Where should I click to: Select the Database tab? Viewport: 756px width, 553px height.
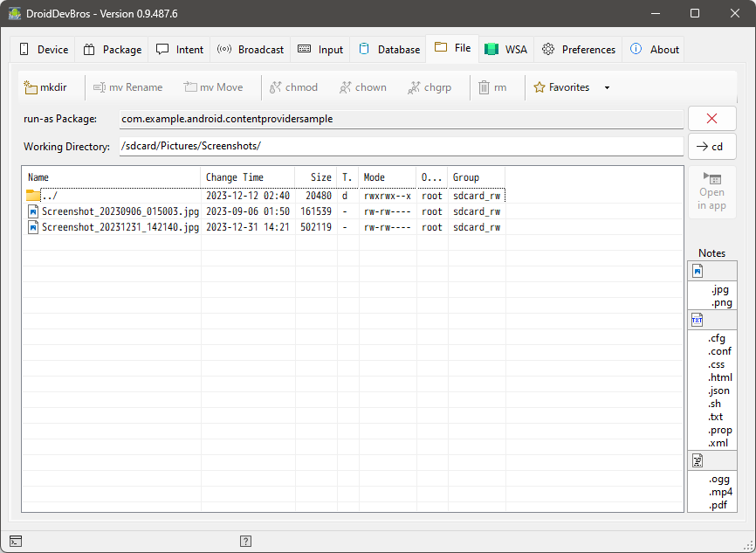388,49
